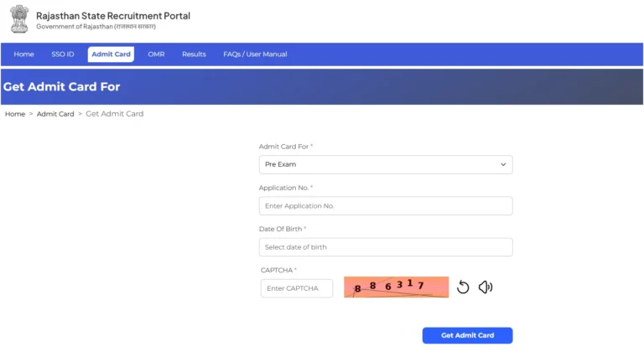644x357 pixels.
Task: Open the Results tab
Action: pos(194,54)
